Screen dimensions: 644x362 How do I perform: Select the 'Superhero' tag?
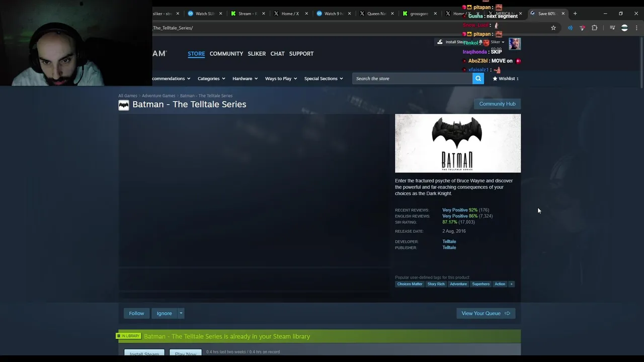(x=480, y=284)
